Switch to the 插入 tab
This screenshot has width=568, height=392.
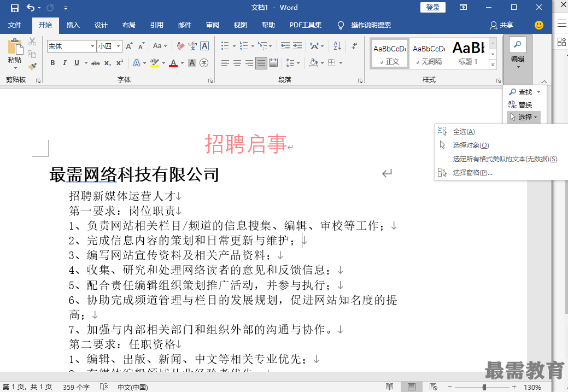pyautogui.click(x=73, y=25)
